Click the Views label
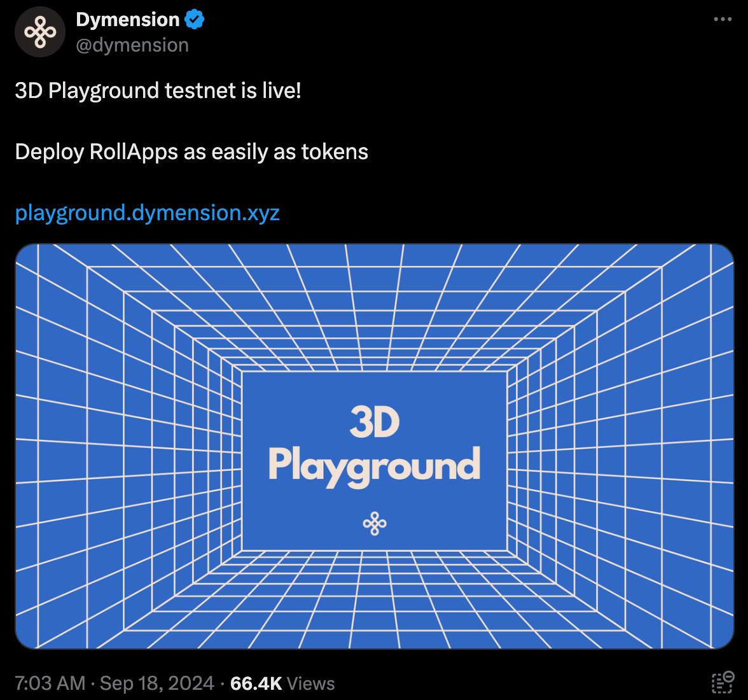 click(x=311, y=683)
